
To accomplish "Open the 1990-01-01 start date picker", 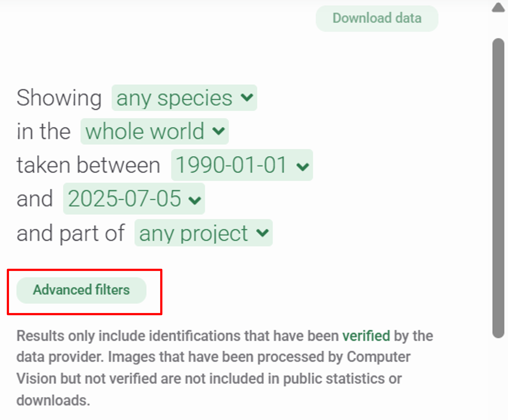I will click(x=231, y=165).
